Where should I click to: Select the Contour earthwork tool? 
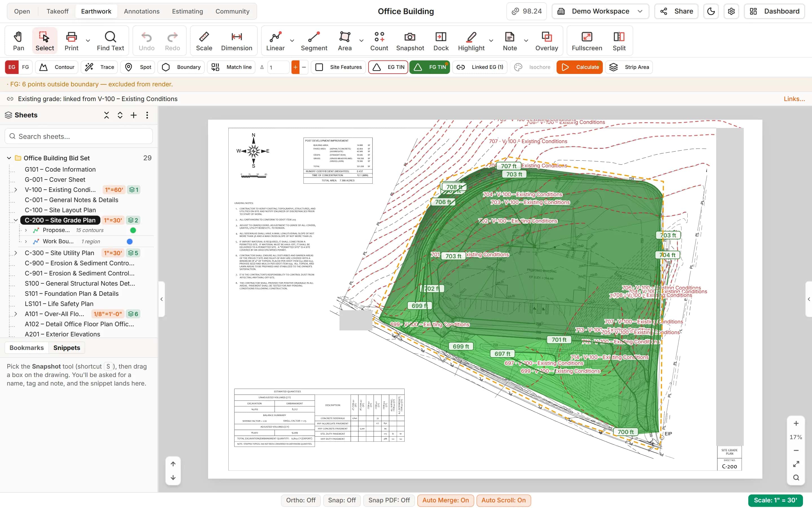point(57,67)
